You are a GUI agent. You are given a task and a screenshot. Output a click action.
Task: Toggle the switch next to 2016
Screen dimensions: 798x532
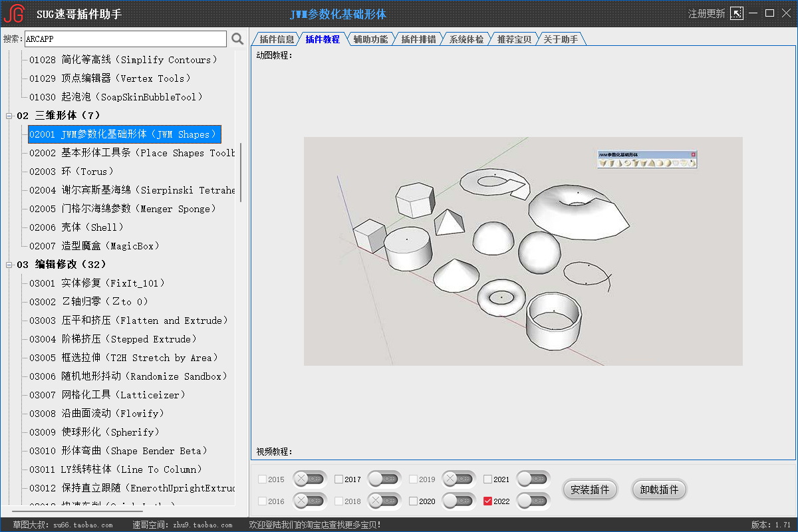click(310, 501)
